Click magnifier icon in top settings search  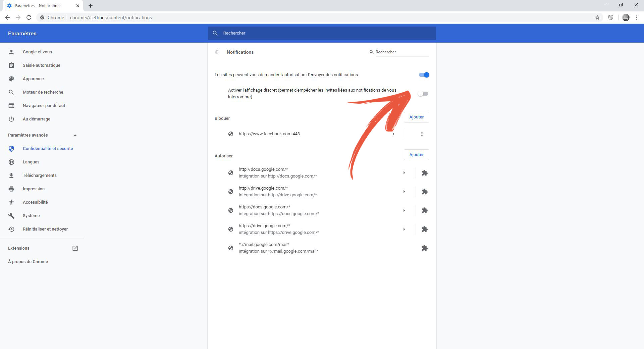click(215, 33)
